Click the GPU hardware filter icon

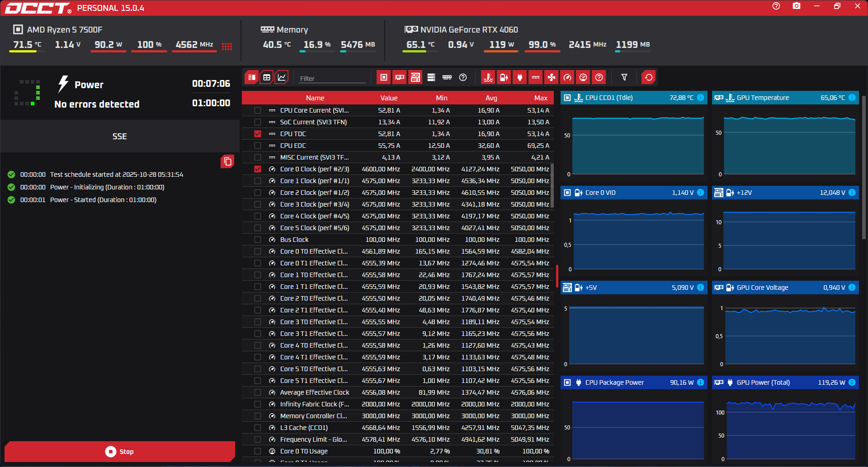(x=400, y=77)
